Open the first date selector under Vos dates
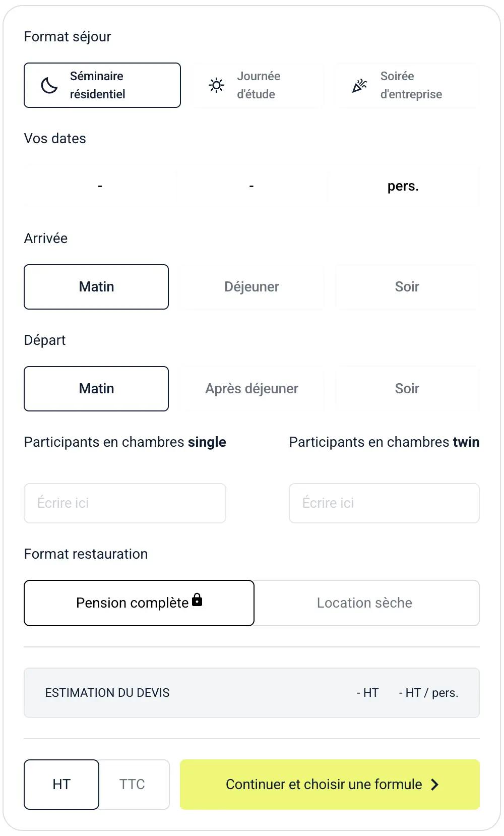Screen dimensions: 504x836 point(100,186)
